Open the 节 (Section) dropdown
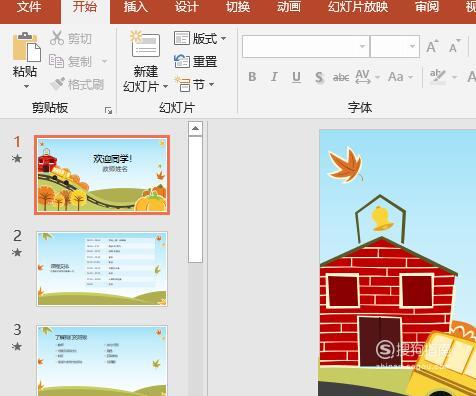Viewport: 476px width, 396px height. pos(195,85)
